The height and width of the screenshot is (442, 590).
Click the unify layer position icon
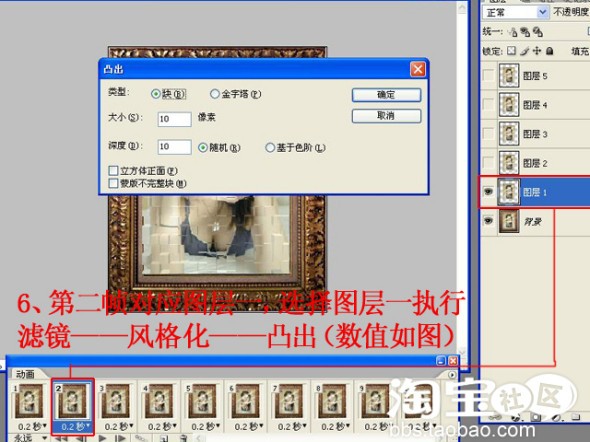(x=512, y=32)
